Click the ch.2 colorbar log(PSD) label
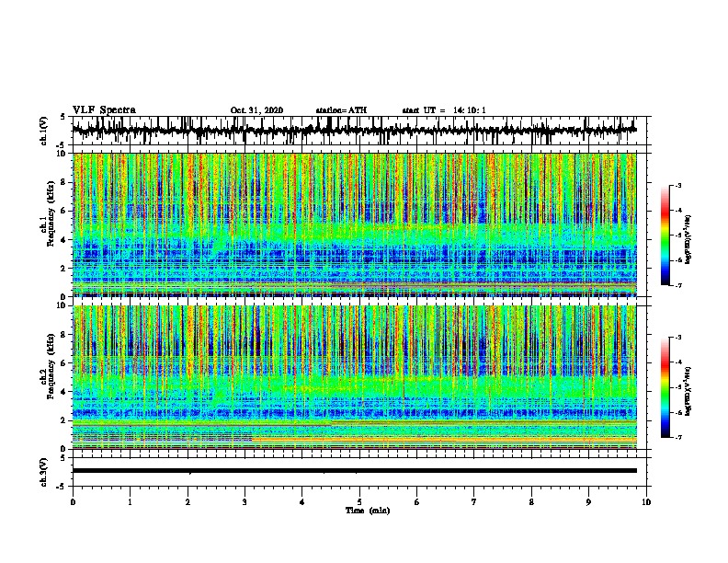Image resolution: width=728 pixels, height=563 pixels. pyautogui.click(x=688, y=392)
